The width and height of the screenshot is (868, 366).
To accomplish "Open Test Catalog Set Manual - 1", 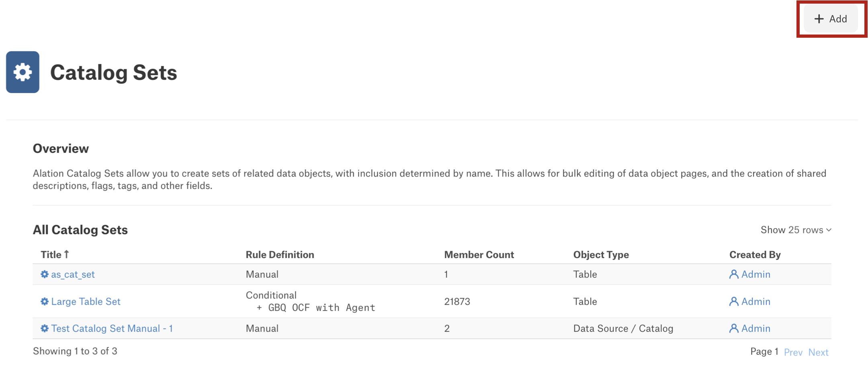I will coord(112,328).
